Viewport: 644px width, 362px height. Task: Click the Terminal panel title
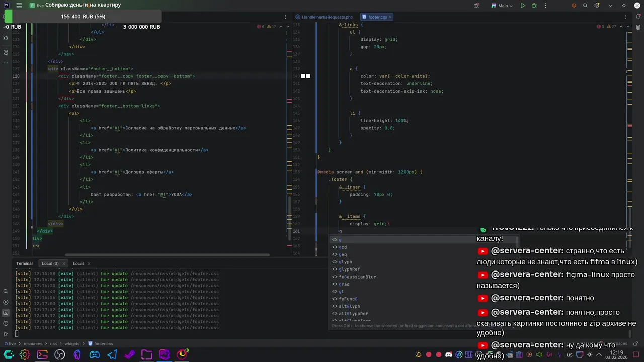pos(24,263)
